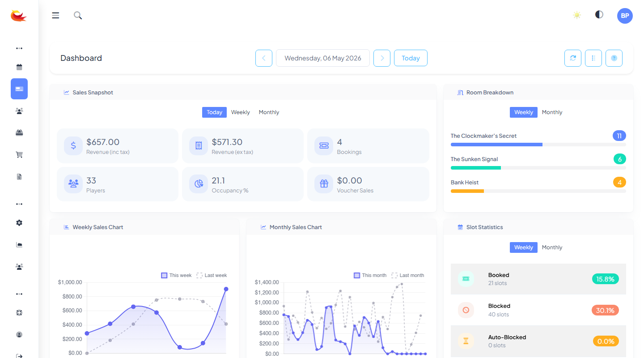Click the refresh dashboard icon button
Image resolution: width=644 pixels, height=358 pixels.
573,58
